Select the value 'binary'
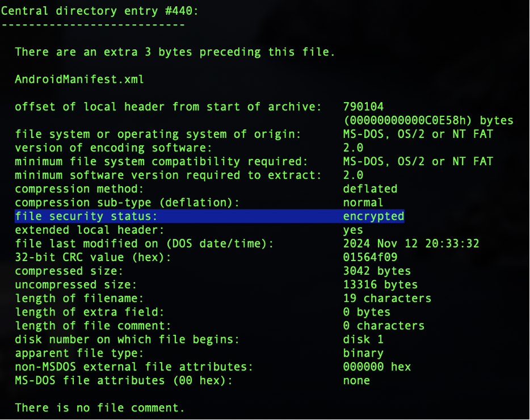Viewport: 530px width, 420px height. point(363,354)
